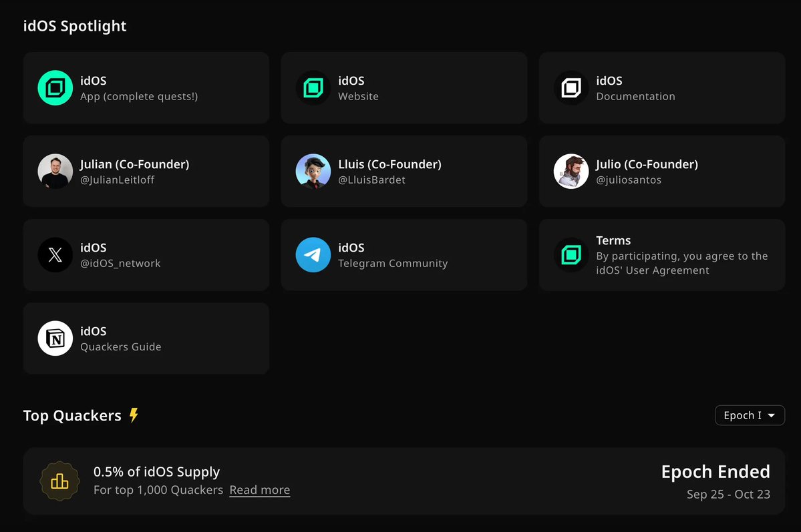Click the leaderboard podium badge icon

(59, 481)
